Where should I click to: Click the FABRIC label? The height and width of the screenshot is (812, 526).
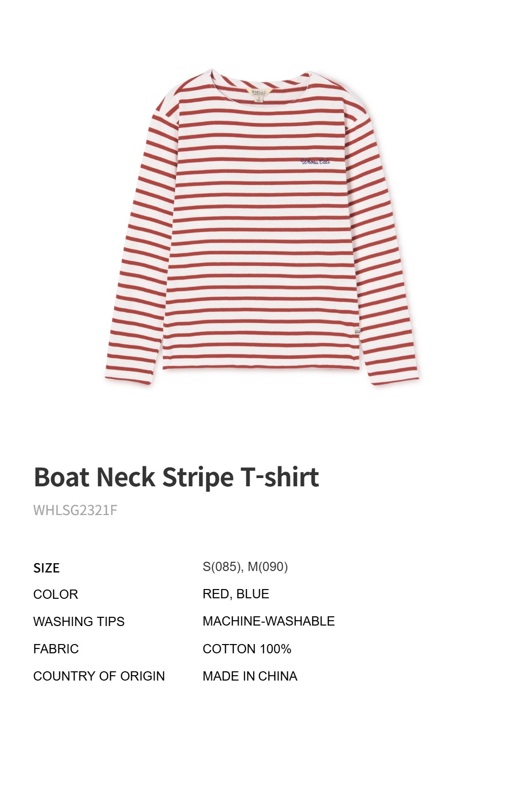coord(56,649)
